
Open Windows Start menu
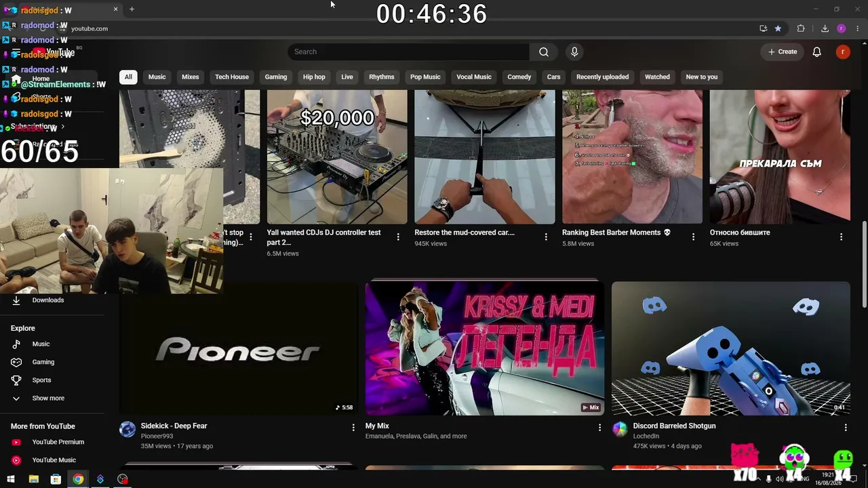click(x=11, y=479)
